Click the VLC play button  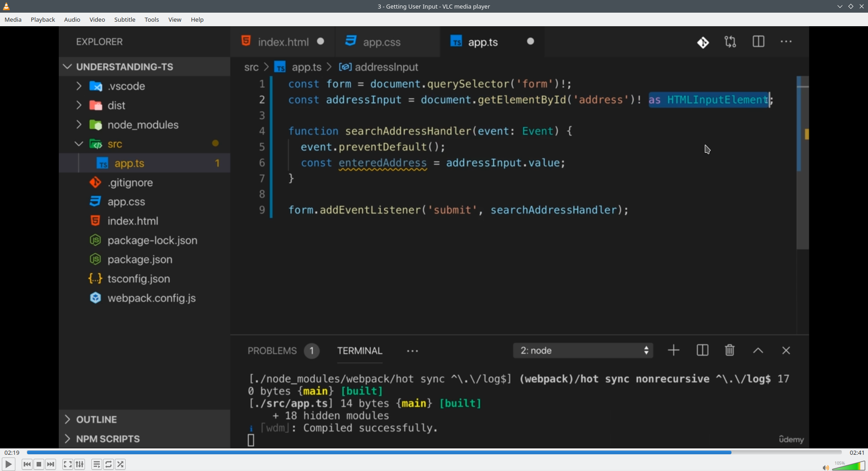pyautogui.click(x=9, y=464)
